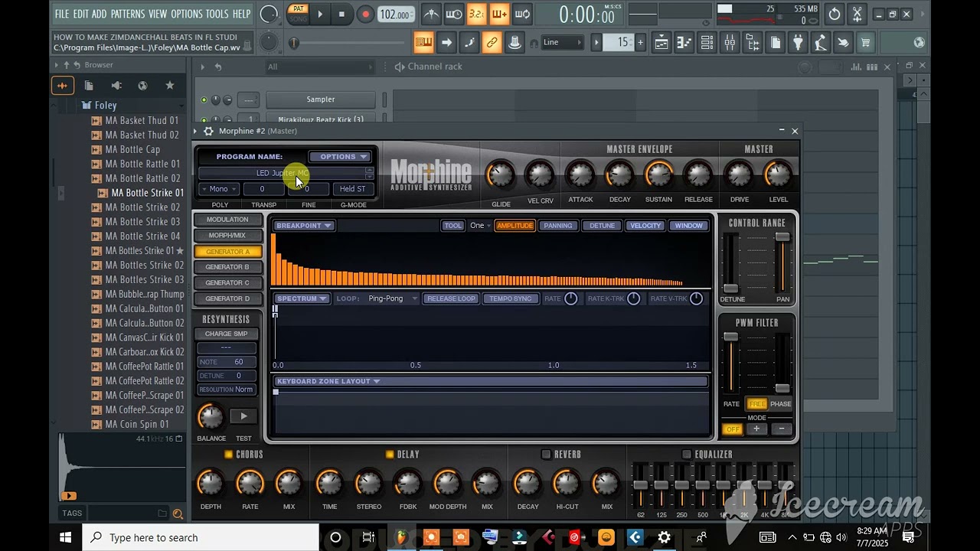Open the SPECTRUM dropdown menu
Image resolution: width=980 pixels, height=551 pixels.
(302, 298)
